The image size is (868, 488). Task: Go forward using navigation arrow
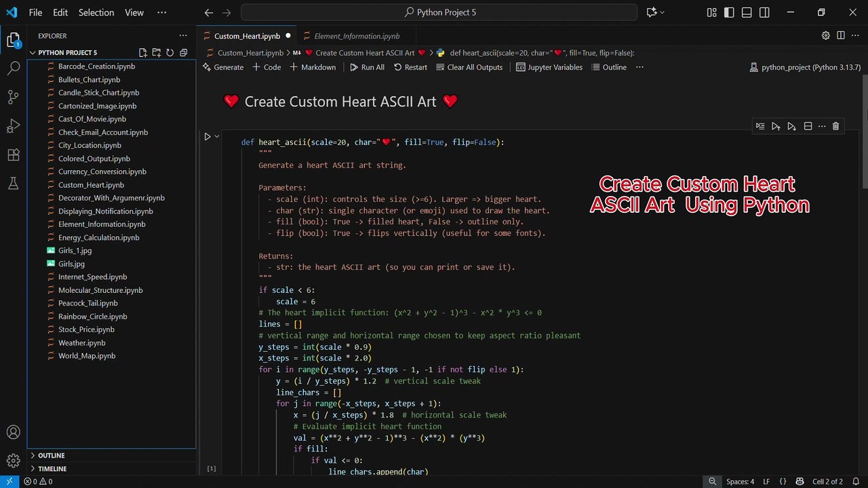226,12
